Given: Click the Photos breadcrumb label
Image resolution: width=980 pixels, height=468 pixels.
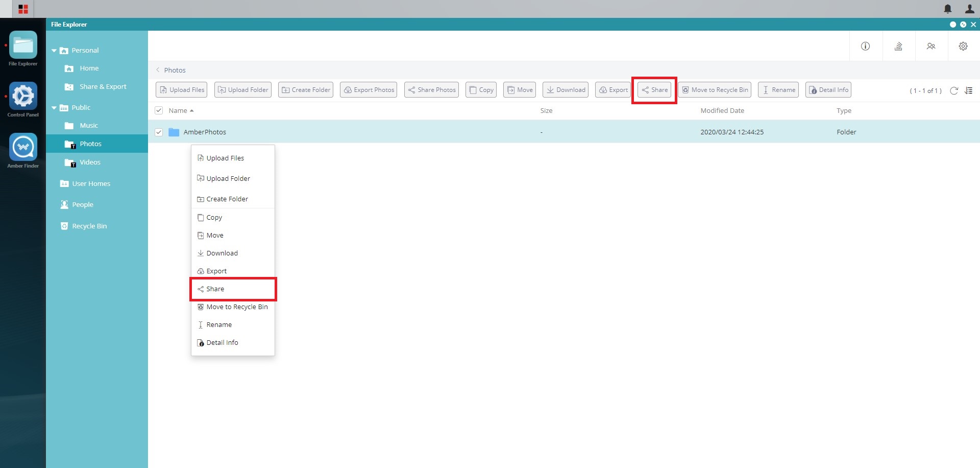Looking at the screenshot, I should pyautogui.click(x=175, y=70).
